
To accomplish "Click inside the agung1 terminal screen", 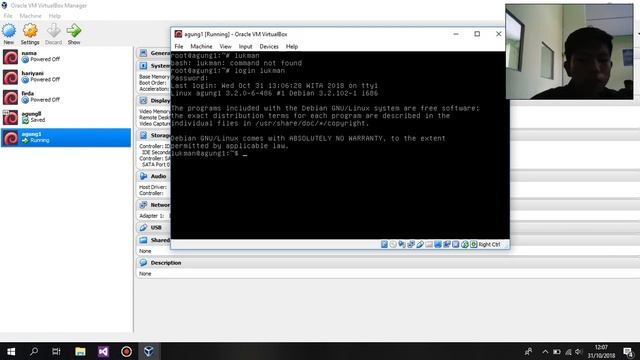I will 340,145.
